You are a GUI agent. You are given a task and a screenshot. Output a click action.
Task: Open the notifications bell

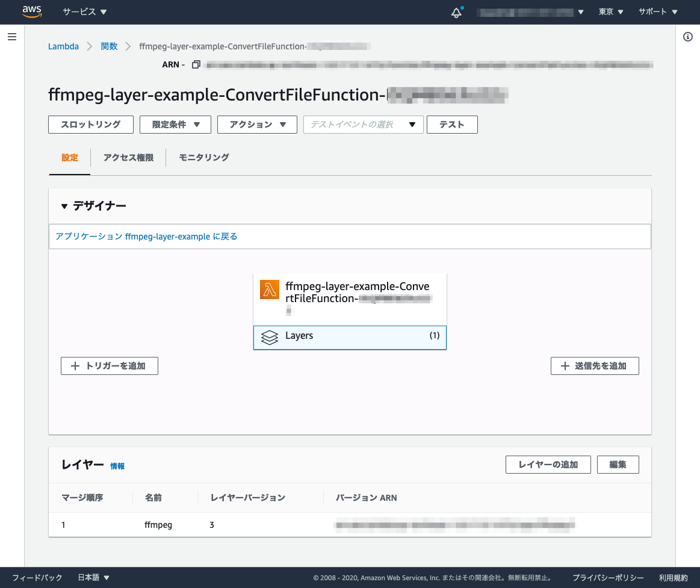[x=456, y=11]
